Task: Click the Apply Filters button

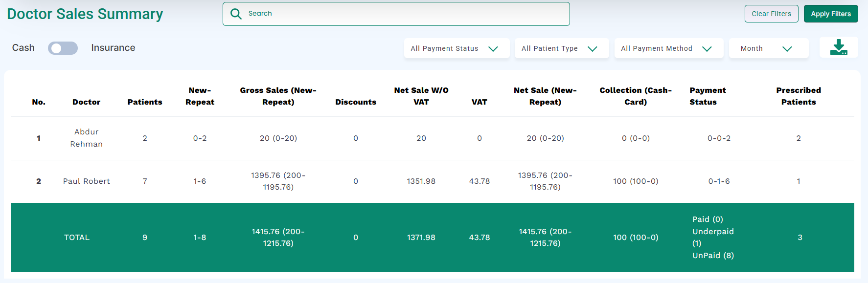Action: (830, 14)
